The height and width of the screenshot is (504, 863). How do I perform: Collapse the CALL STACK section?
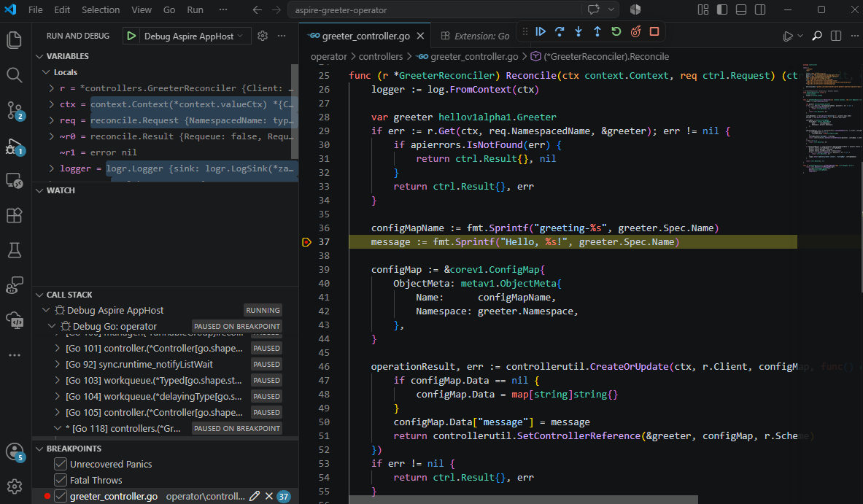[39, 295]
